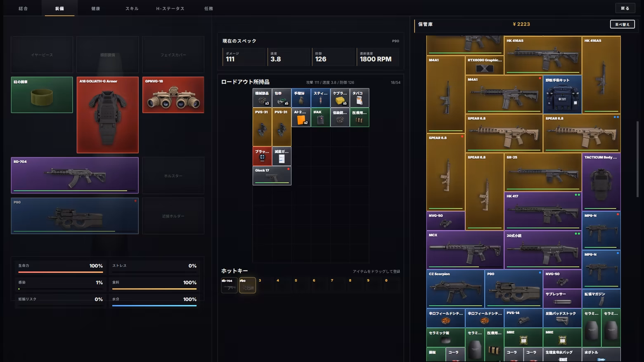
Task: Click the P90 hotkey slot
Action: [247, 285]
